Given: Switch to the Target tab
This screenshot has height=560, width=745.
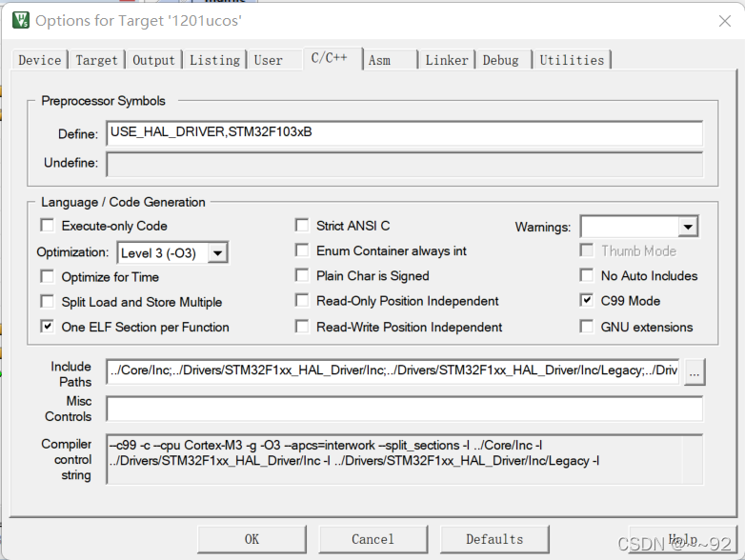Looking at the screenshot, I should coord(96,60).
